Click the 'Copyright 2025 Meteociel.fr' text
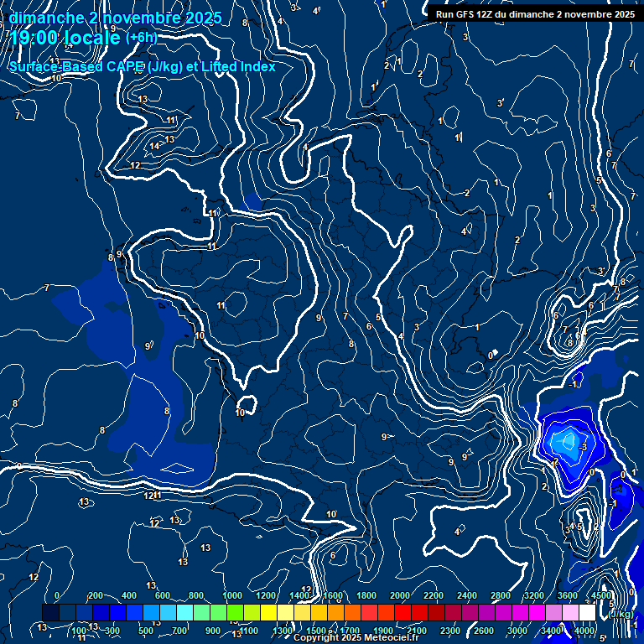 pos(356,637)
